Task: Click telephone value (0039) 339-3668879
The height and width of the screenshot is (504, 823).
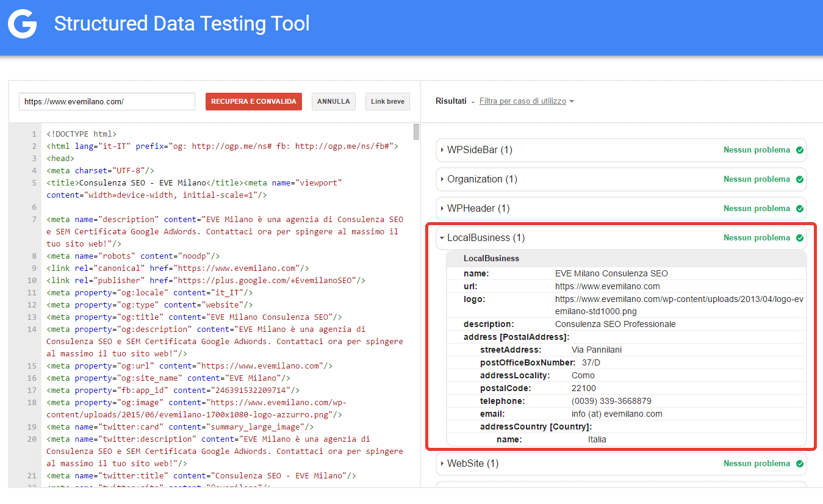Action: click(611, 401)
